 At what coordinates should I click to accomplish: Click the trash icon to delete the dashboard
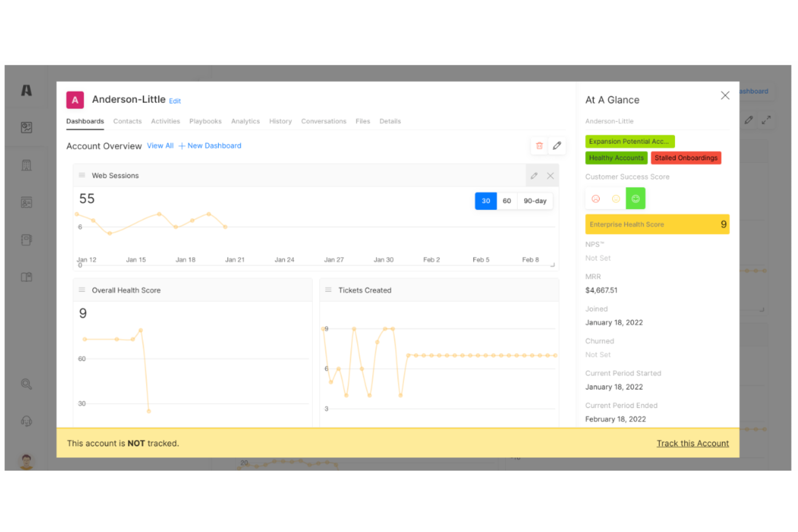tap(539, 146)
